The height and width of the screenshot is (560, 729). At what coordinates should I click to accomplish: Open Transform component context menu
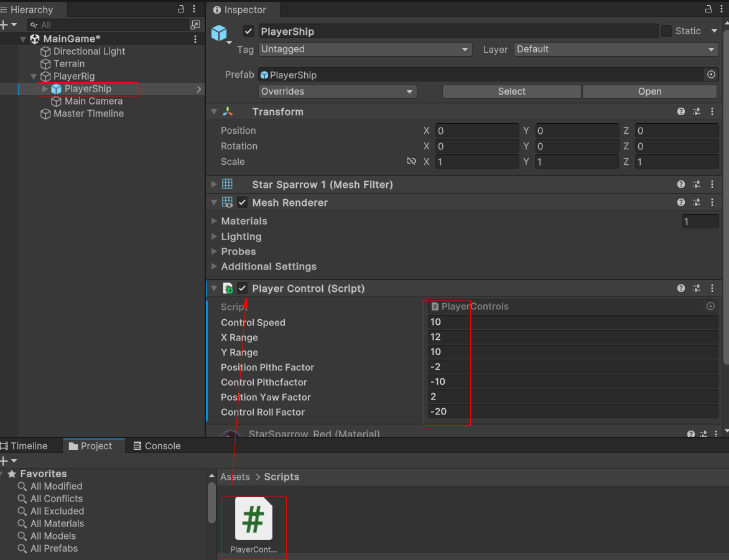pos(712,111)
